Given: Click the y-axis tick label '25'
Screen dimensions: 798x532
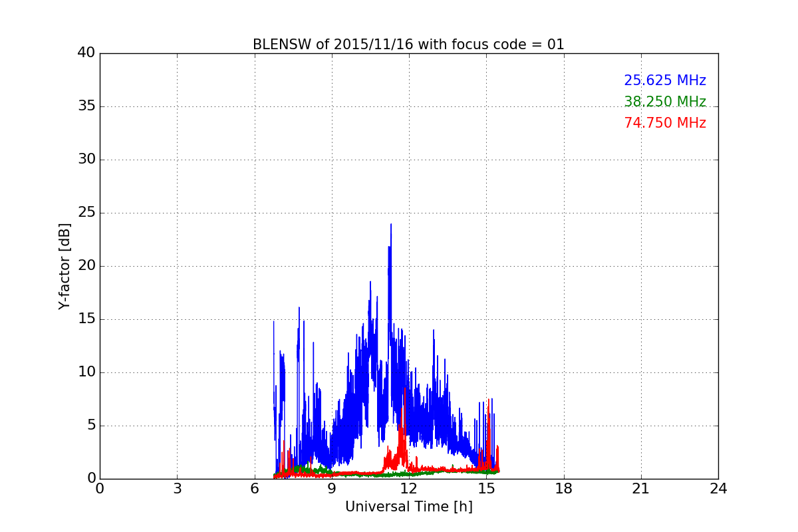Looking at the screenshot, I should pyautogui.click(x=86, y=213).
